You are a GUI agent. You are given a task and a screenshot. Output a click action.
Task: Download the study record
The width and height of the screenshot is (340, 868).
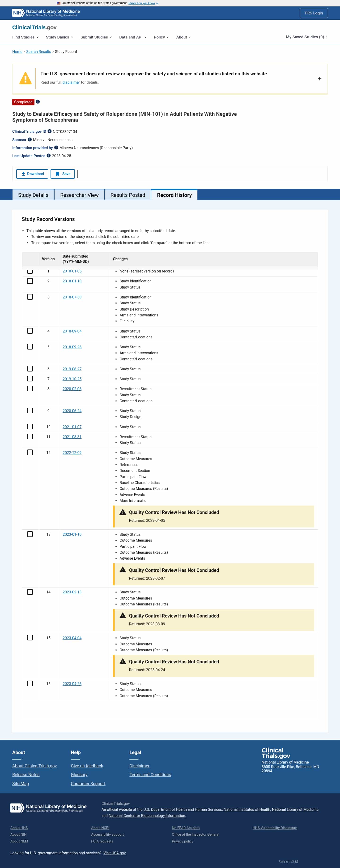tap(32, 174)
